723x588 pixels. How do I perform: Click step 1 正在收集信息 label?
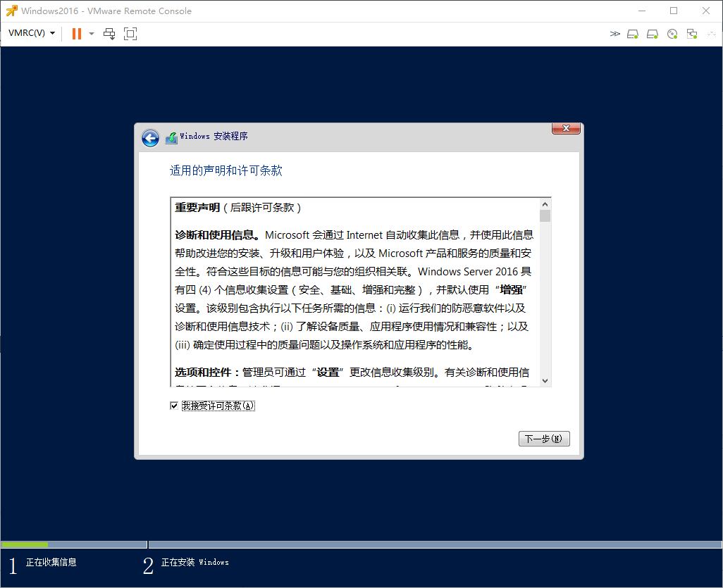pyautogui.click(x=51, y=562)
